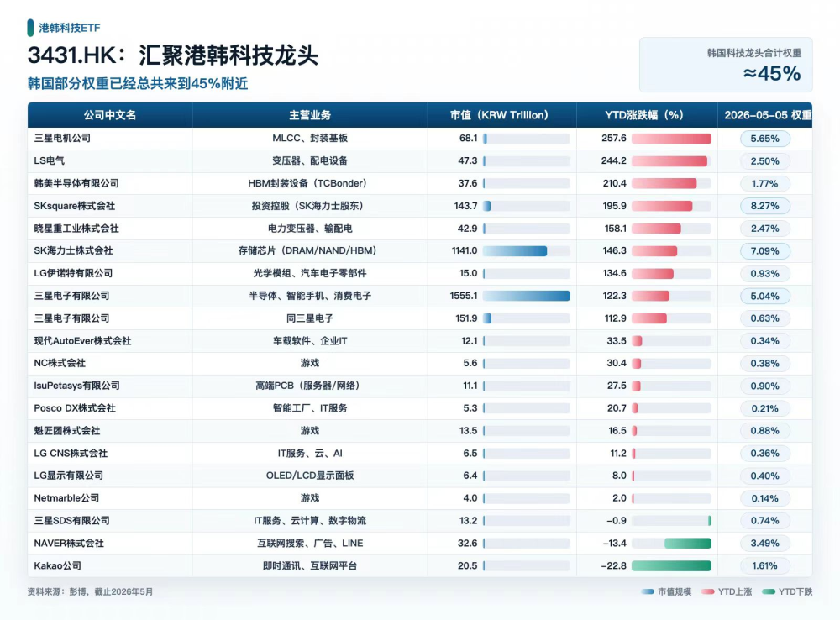Click the HBM封装设备（TCBonder） business cell
The image size is (840, 620).
310,183
